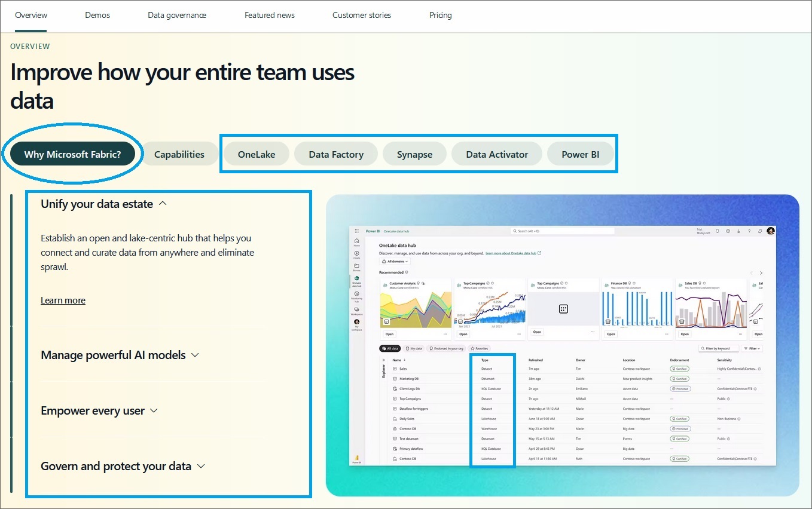
Task: Open the Pricing menu item
Action: pos(440,16)
